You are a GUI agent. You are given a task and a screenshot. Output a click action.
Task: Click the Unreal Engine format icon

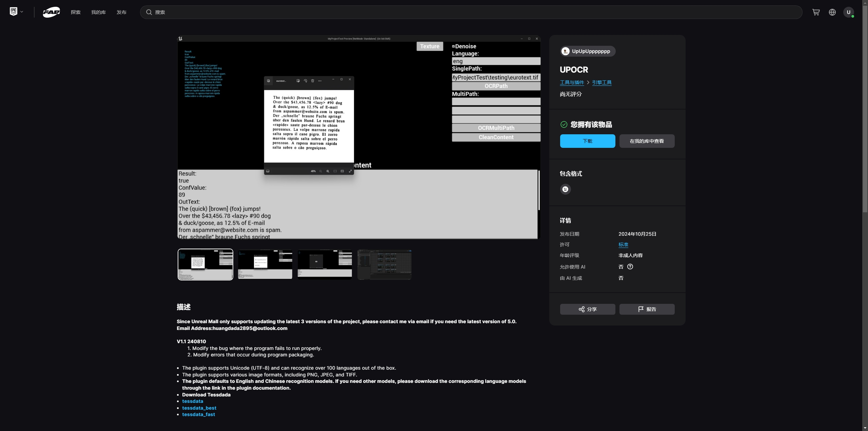(565, 189)
